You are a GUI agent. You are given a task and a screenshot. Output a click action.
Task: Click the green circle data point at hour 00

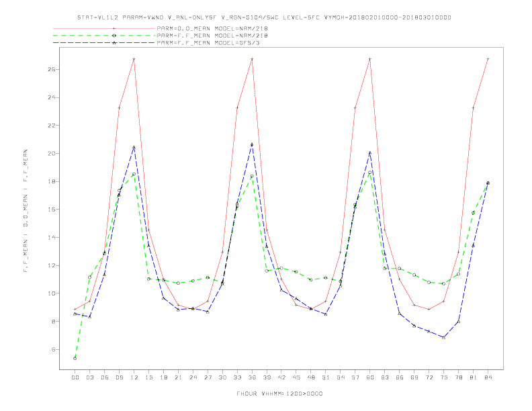(75, 359)
